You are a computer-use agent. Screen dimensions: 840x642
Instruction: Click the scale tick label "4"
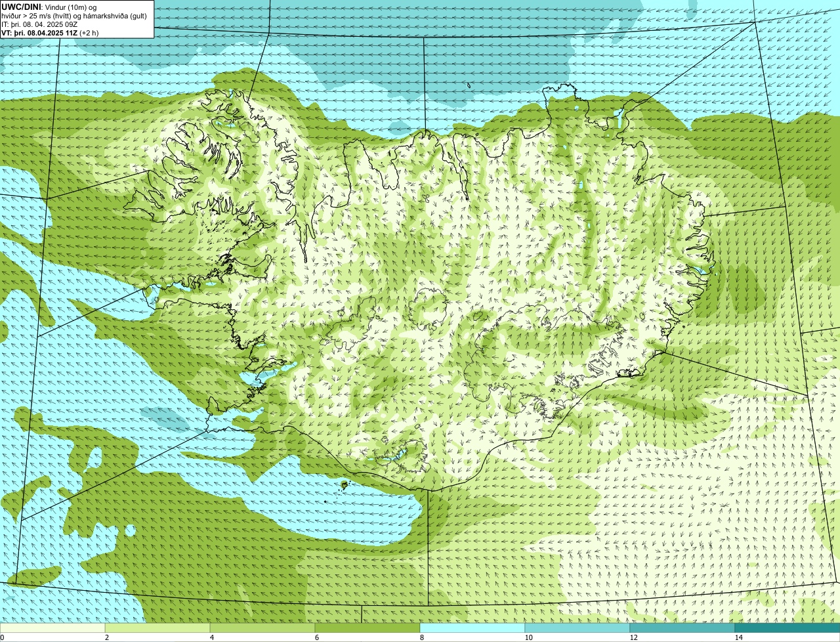coord(211,637)
